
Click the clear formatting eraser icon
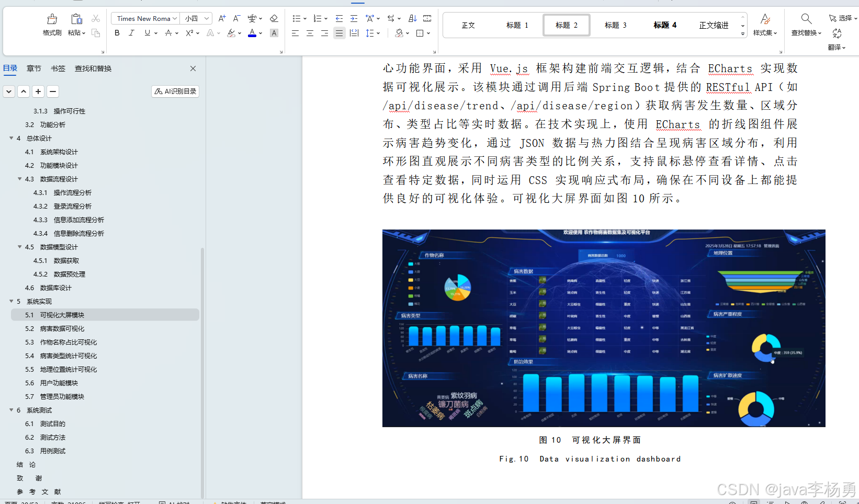click(x=274, y=18)
